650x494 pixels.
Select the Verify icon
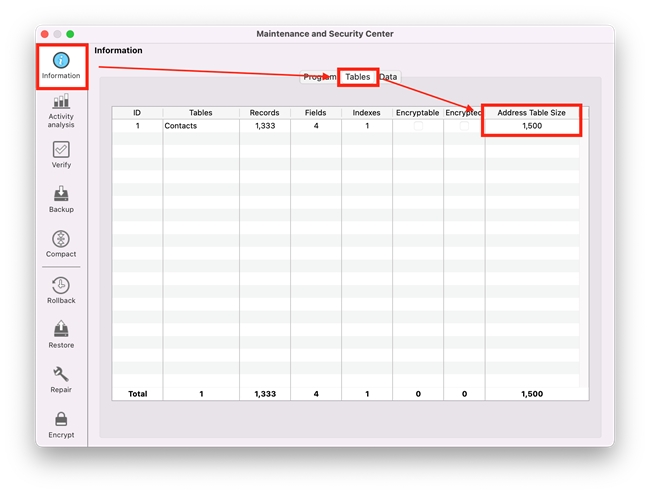61,152
